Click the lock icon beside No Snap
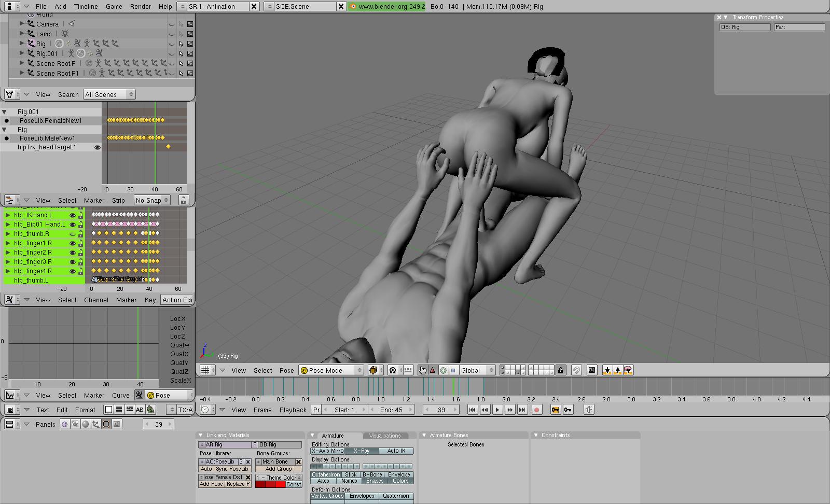This screenshot has width=830, height=504. (183, 200)
